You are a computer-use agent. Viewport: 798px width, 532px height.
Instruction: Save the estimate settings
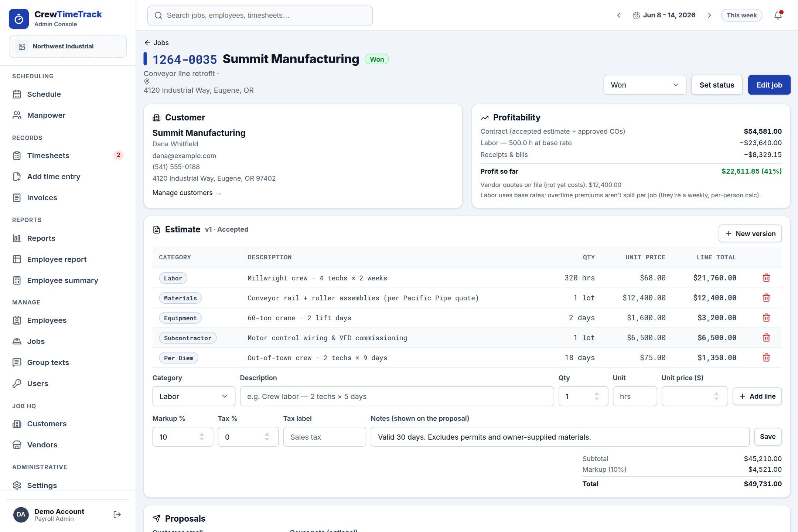768,437
